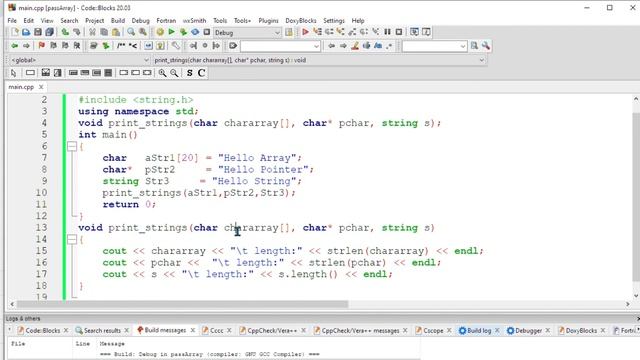Collapse the main() code block fold
Image resolution: width=640 pixels, height=360 pixels.
click(x=72, y=146)
